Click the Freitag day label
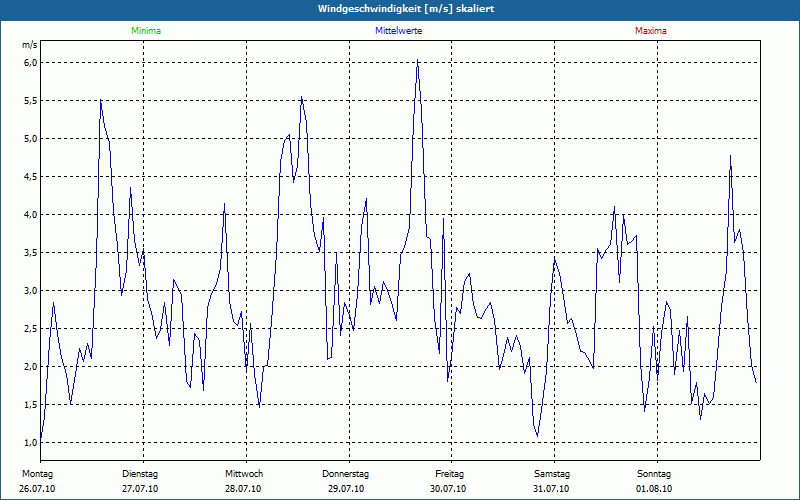The image size is (800, 500). (x=449, y=474)
